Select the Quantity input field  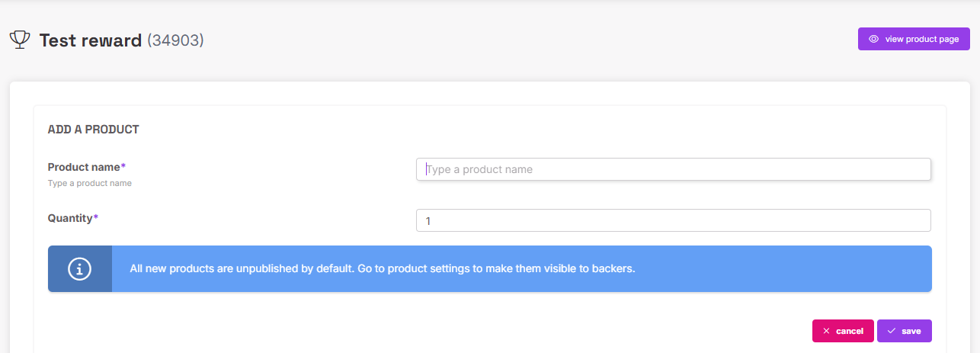(x=674, y=220)
